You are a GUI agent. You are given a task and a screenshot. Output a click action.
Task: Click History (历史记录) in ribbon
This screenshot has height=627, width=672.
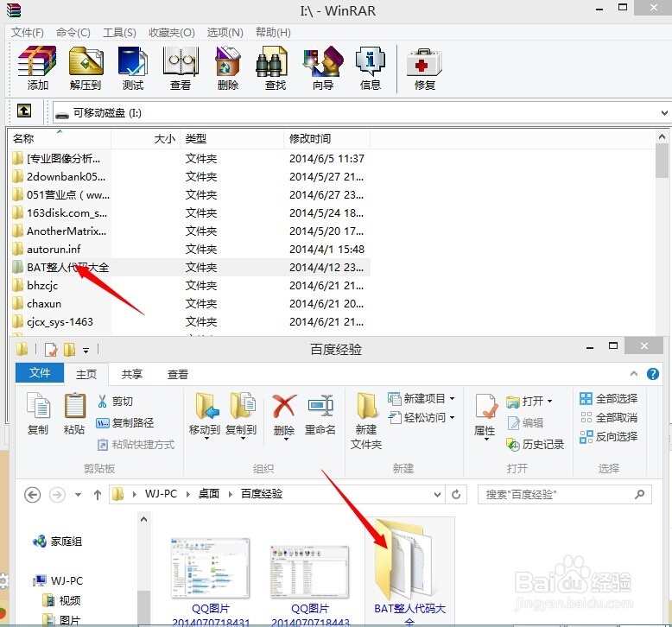(535, 445)
